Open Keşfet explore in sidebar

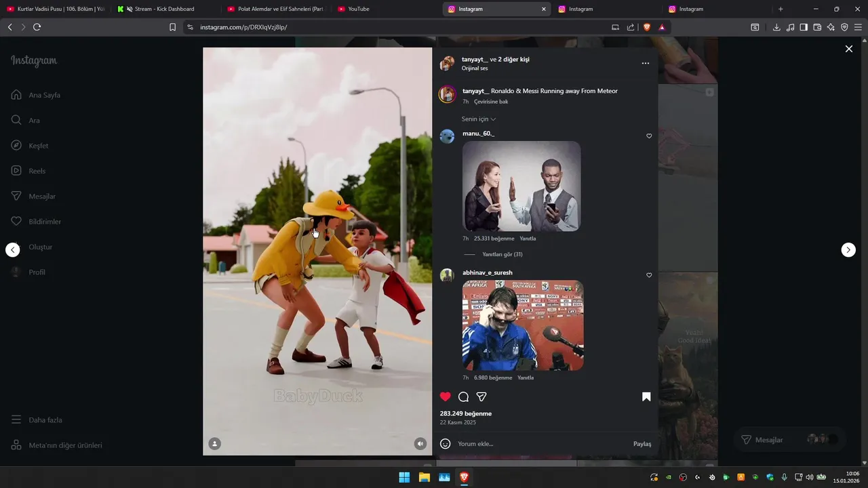click(30, 146)
